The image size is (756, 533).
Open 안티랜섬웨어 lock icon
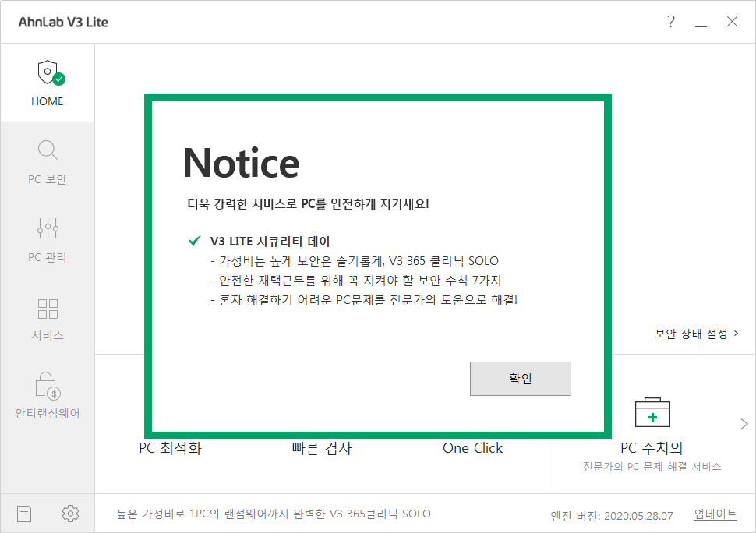(x=48, y=386)
